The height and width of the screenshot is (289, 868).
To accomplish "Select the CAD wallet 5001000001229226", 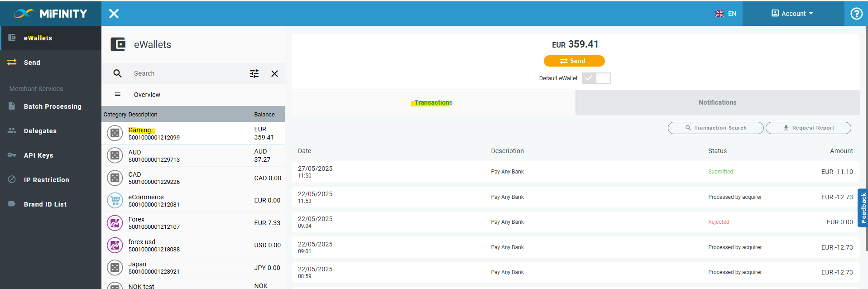I will pyautogui.click(x=193, y=178).
